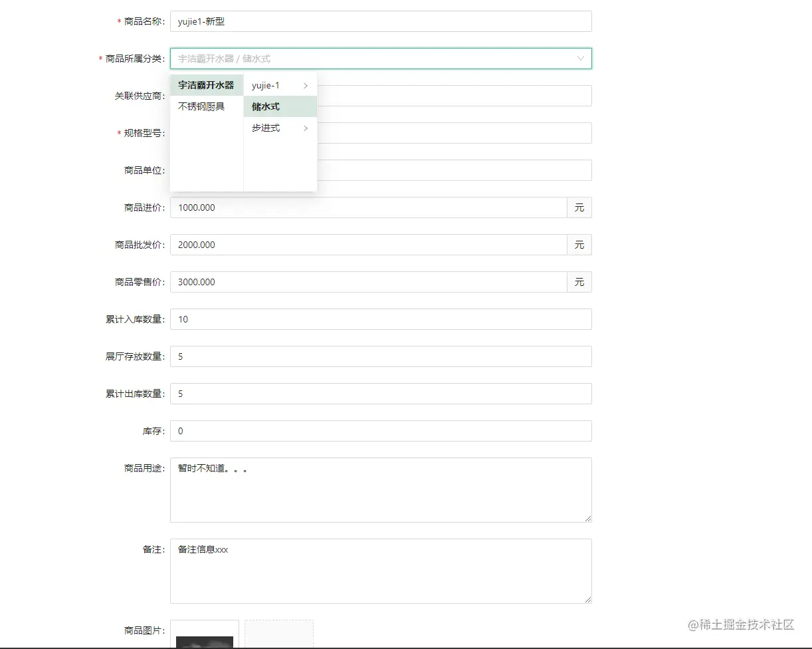Image resolution: width=812 pixels, height=649 pixels.
Task: Expand the arrow next to 步进式
Action: coord(306,128)
